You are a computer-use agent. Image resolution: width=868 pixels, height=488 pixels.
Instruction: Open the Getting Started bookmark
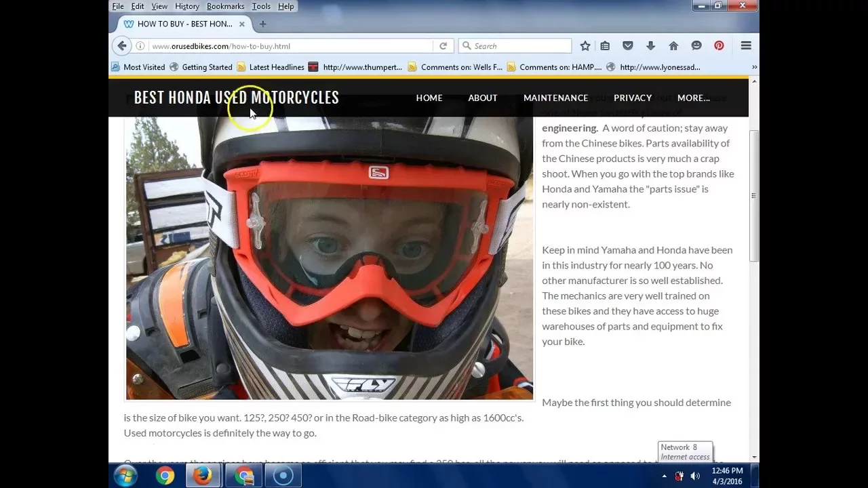tap(201, 67)
